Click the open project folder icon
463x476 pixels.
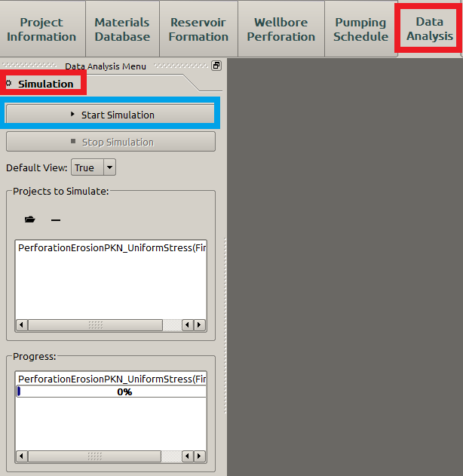click(29, 220)
